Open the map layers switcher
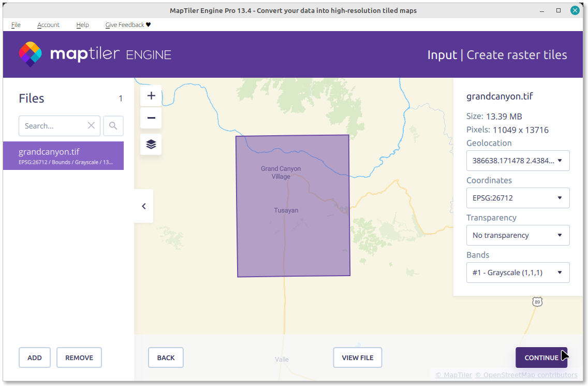588x386 pixels. (151, 145)
